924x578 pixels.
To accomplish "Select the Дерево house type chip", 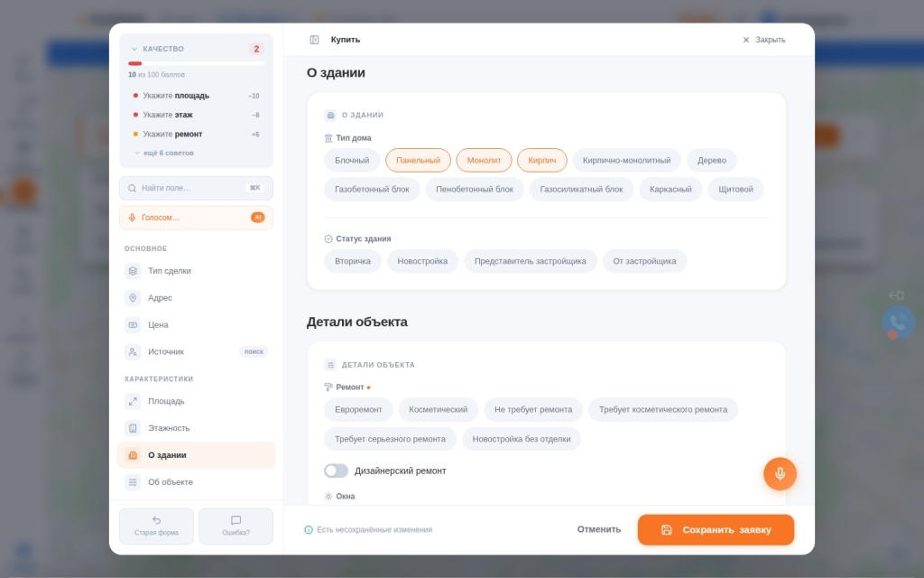I will pos(711,161).
